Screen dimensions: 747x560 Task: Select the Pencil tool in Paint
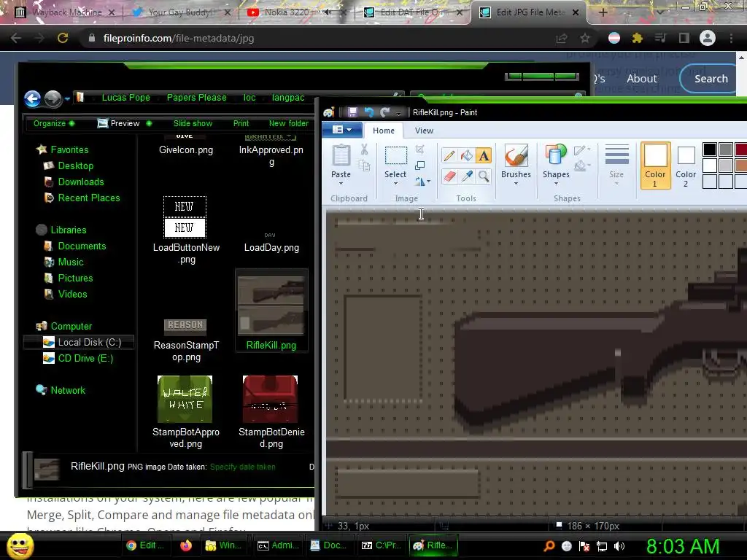point(449,156)
